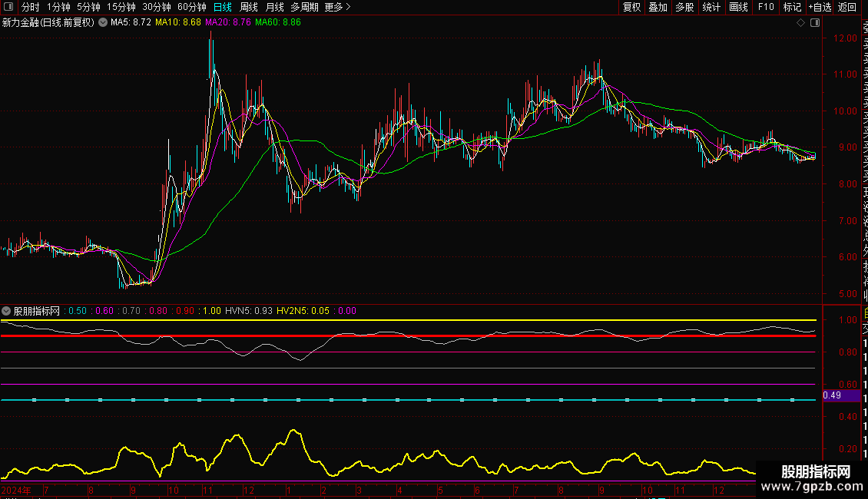Add stock via +自选
This screenshot has width=868, height=499.
tap(820, 7)
